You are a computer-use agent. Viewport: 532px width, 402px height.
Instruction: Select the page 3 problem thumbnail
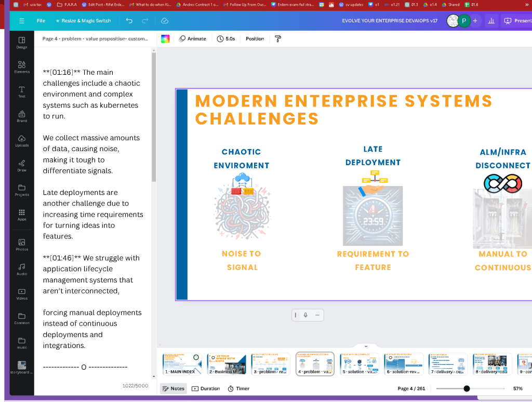271,364
